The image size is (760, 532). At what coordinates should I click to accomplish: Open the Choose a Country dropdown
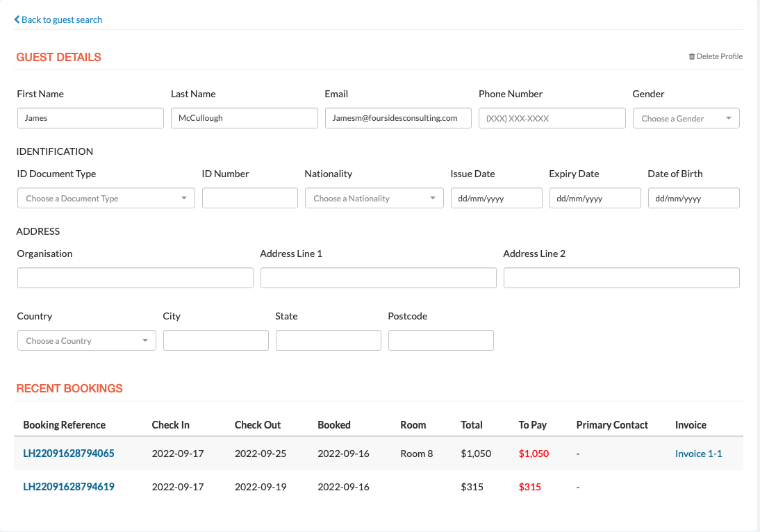(86, 340)
